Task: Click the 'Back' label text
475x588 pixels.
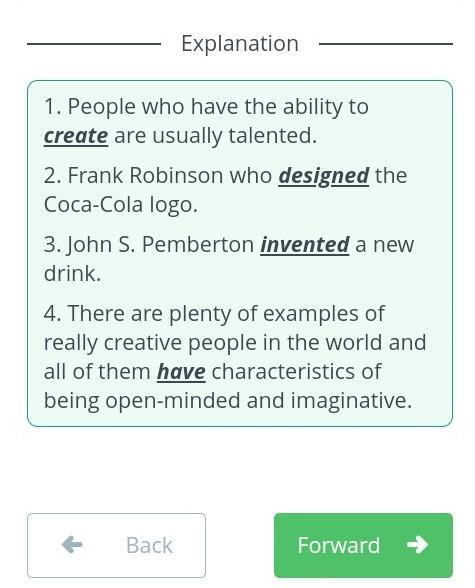Action: click(x=149, y=545)
